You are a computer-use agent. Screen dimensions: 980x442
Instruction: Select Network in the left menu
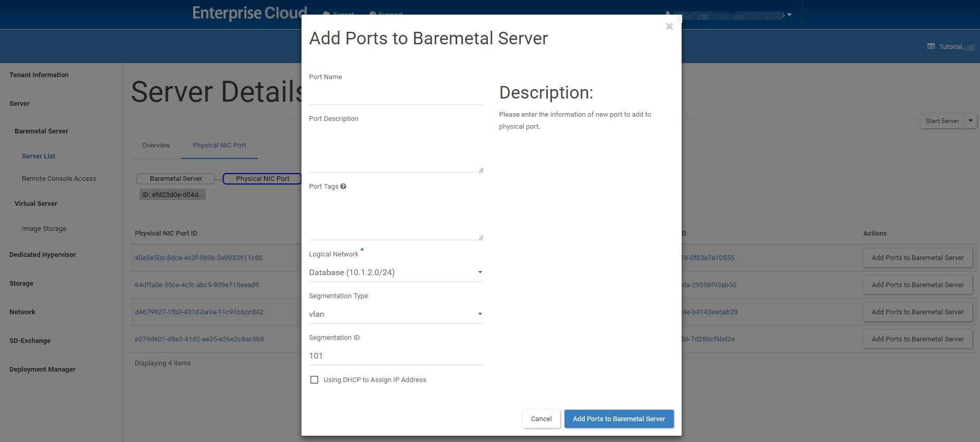click(x=22, y=312)
